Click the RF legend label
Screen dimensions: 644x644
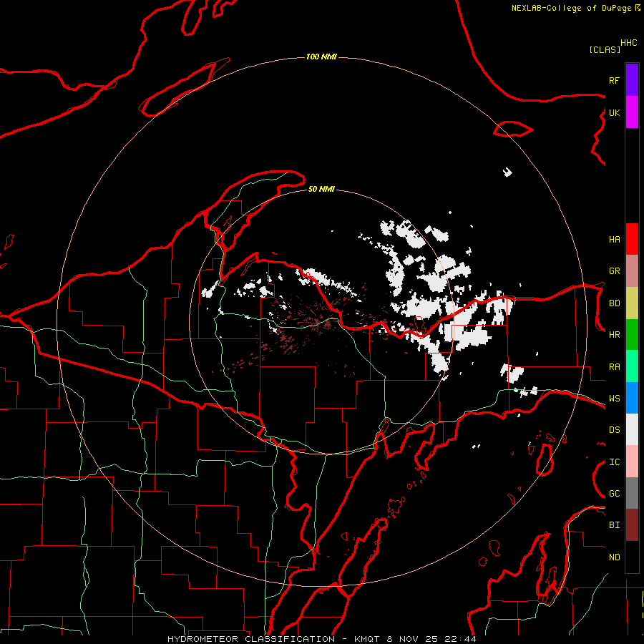click(x=614, y=80)
